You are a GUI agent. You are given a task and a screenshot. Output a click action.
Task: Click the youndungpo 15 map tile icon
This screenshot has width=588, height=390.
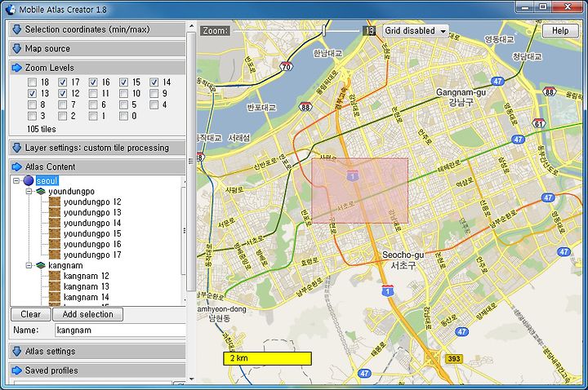(x=55, y=234)
